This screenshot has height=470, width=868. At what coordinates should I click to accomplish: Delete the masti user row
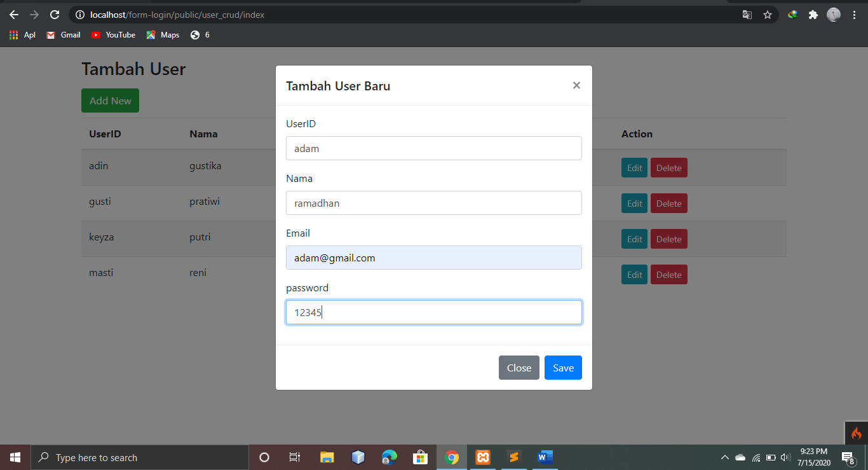click(669, 275)
